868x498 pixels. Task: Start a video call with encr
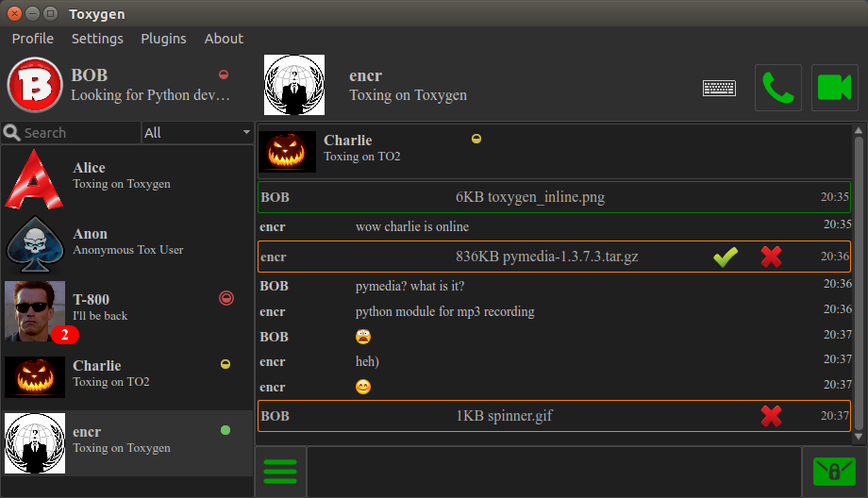[834, 88]
